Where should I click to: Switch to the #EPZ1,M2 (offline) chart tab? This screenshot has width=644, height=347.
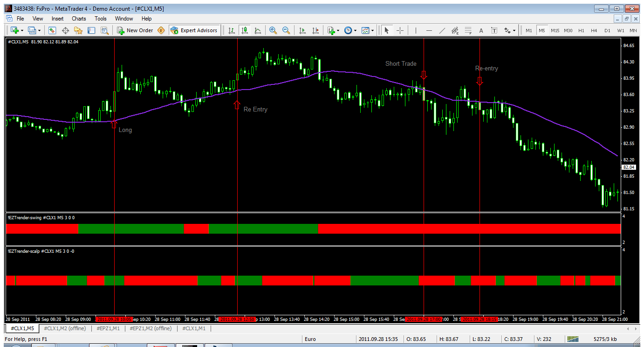pos(151,328)
